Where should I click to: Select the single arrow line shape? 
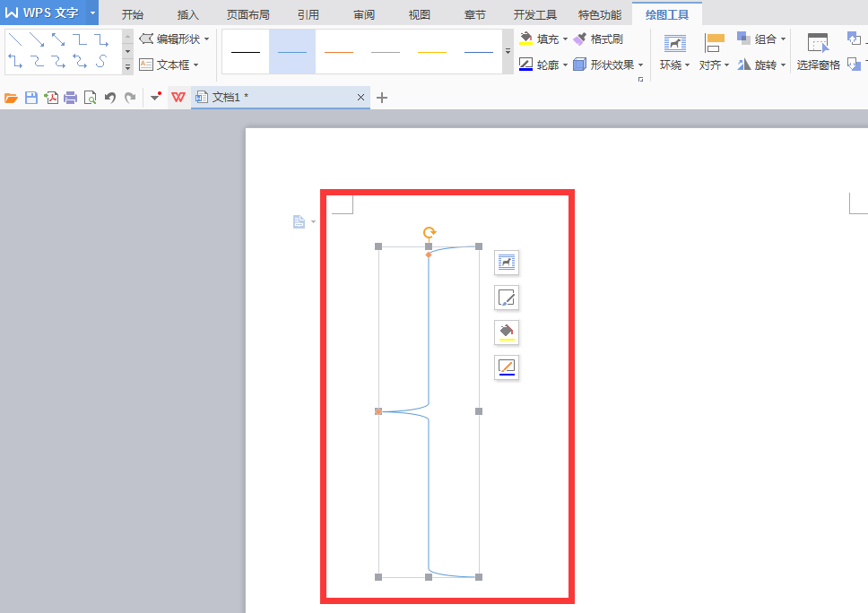tap(37, 39)
